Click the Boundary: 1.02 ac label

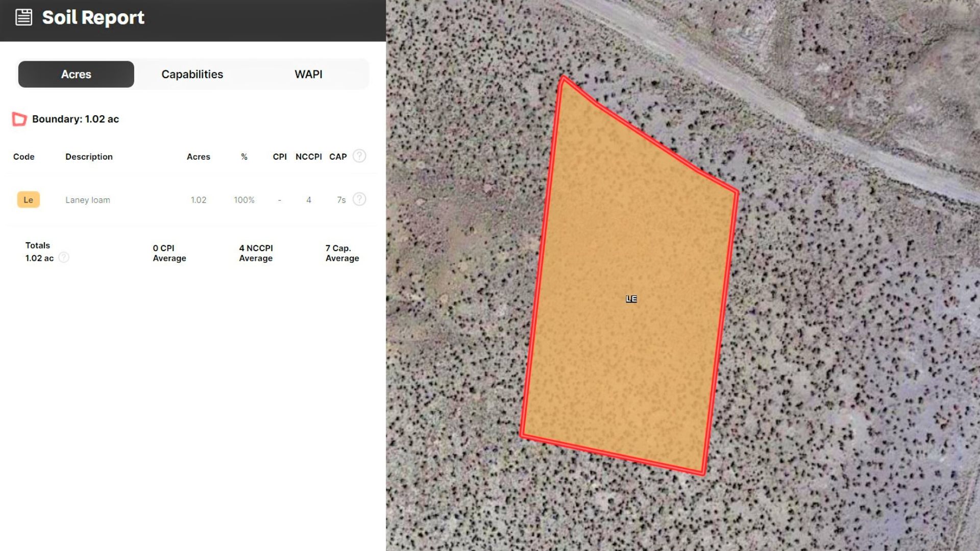point(76,119)
